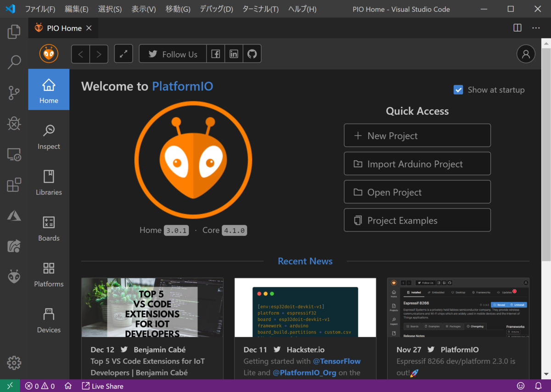The height and width of the screenshot is (392, 551).
Task: Open the PlatformIO alien view in activity bar
Action: (x=14, y=276)
